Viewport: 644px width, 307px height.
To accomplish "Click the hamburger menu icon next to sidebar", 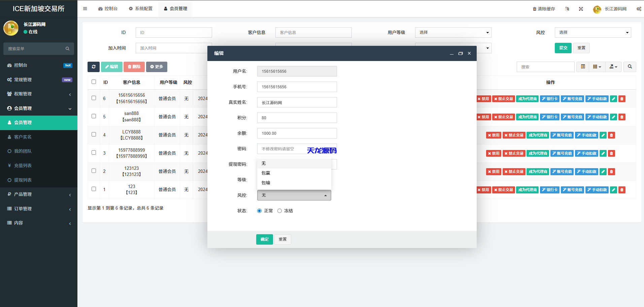I will pos(85,9).
